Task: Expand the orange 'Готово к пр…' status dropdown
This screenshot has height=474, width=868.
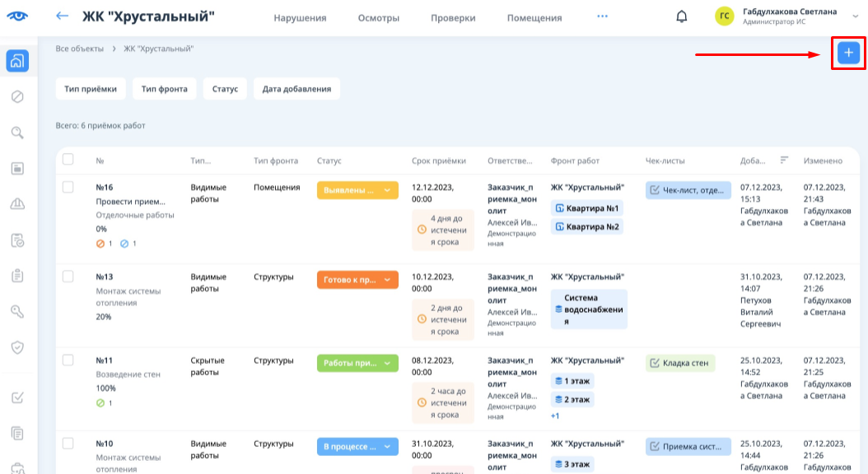Action: (357, 280)
